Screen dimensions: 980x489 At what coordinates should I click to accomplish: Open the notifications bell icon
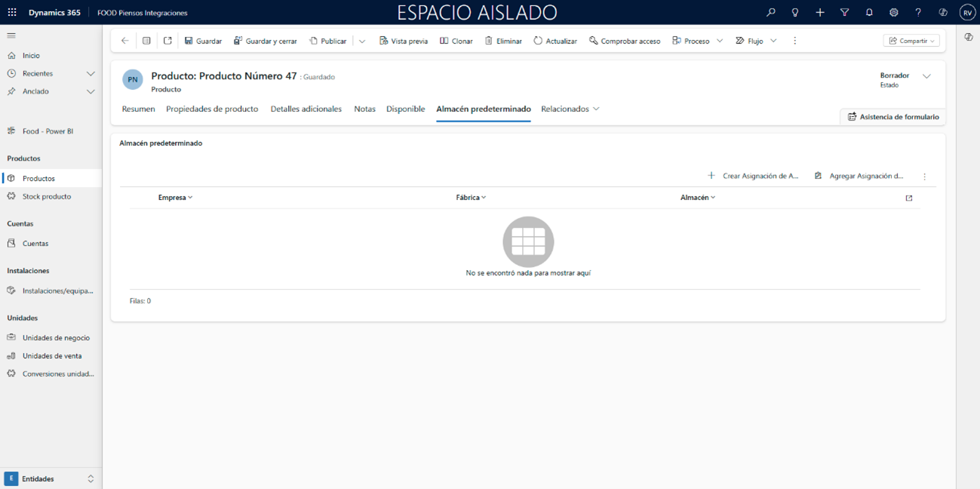[869, 13]
